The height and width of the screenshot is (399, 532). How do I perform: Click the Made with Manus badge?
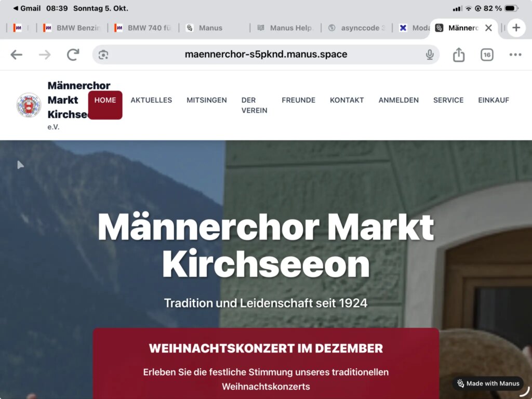point(488,383)
